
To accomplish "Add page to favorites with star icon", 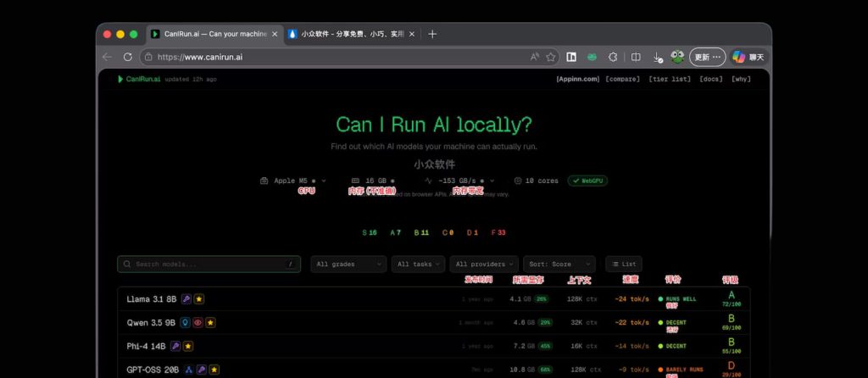I will coord(551,57).
